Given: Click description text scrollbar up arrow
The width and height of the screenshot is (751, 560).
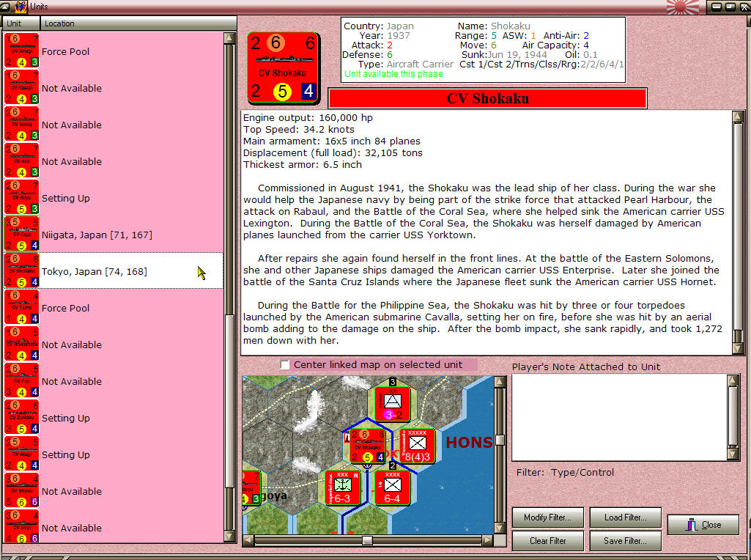Looking at the screenshot, I should pos(738,117).
